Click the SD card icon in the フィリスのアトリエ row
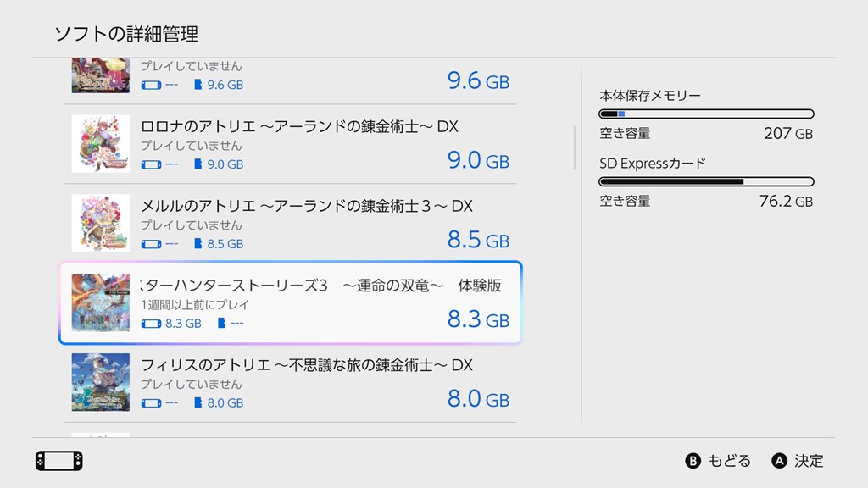The width and height of the screenshot is (868, 488). [x=198, y=403]
